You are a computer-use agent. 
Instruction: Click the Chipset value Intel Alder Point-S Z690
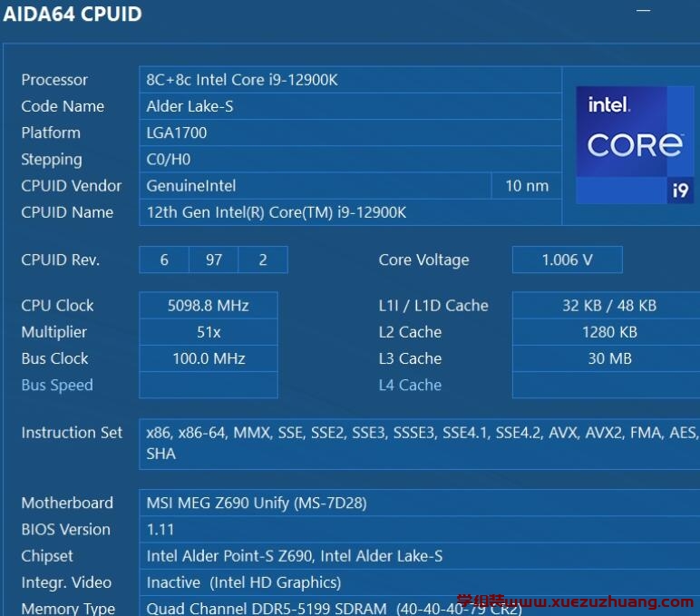pyautogui.click(x=420, y=556)
